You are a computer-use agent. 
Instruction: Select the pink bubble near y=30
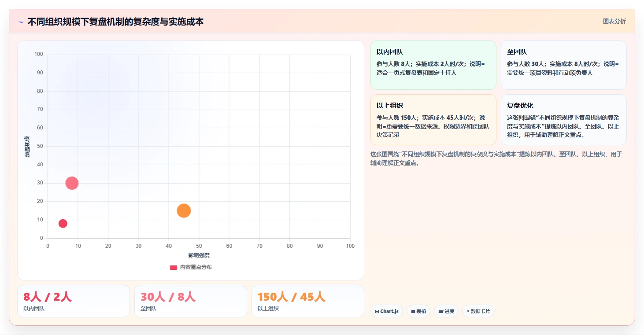tap(72, 183)
